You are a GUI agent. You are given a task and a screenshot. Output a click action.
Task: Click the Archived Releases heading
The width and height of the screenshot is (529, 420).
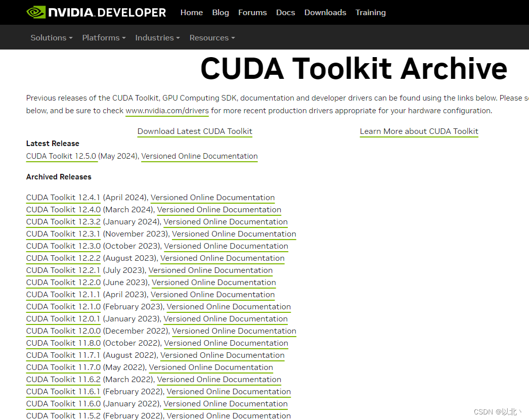(59, 177)
